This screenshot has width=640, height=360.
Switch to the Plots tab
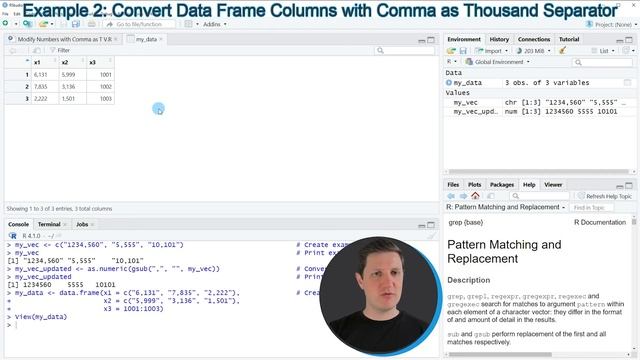coord(474,184)
